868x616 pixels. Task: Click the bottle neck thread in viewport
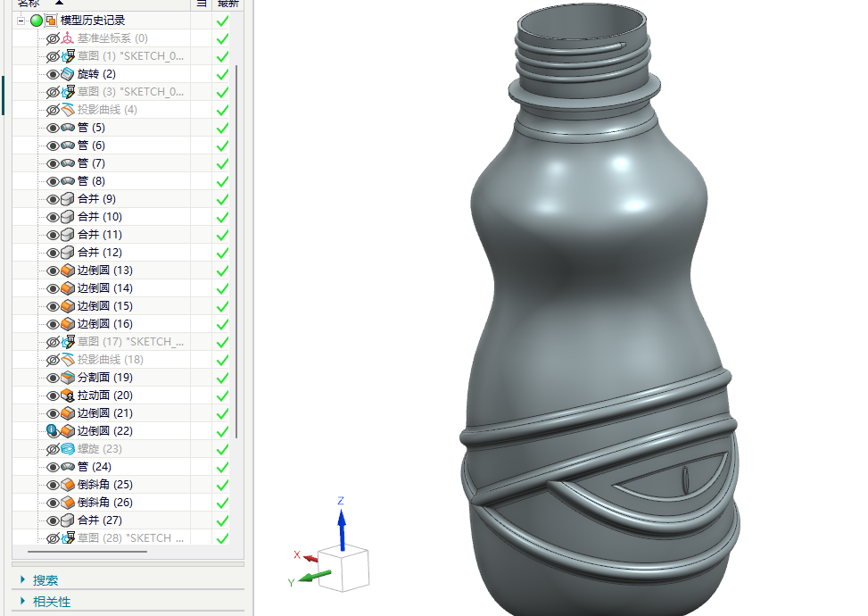pyautogui.click(x=583, y=58)
